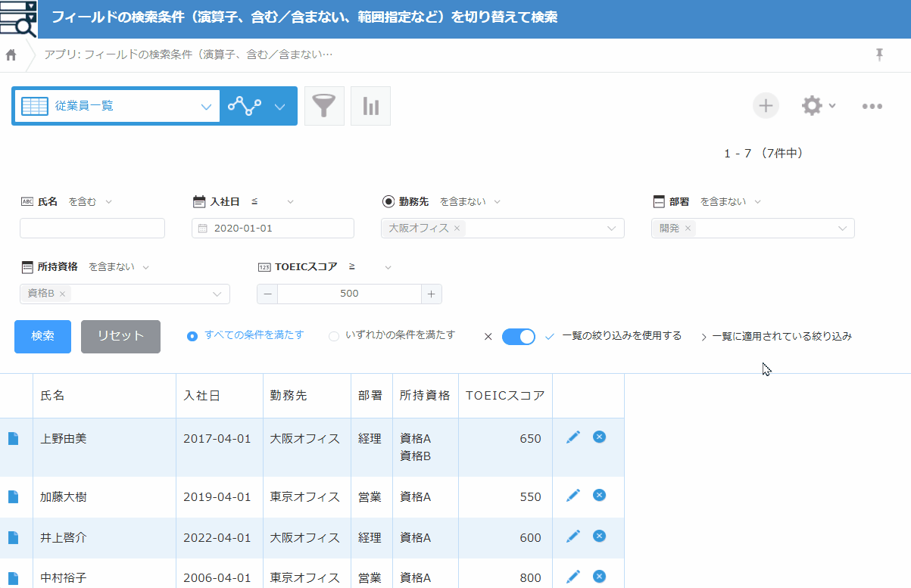Open record details for 加藤大樹
911x588 pixels.
point(13,496)
